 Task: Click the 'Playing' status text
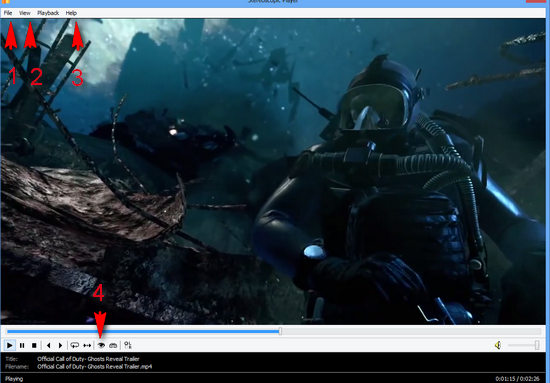tap(14, 379)
